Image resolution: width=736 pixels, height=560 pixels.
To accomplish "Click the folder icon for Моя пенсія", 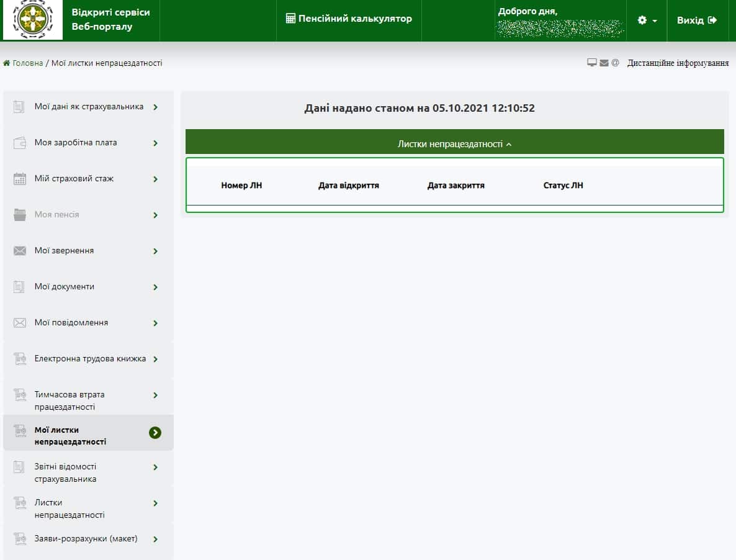I will coord(20,215).
